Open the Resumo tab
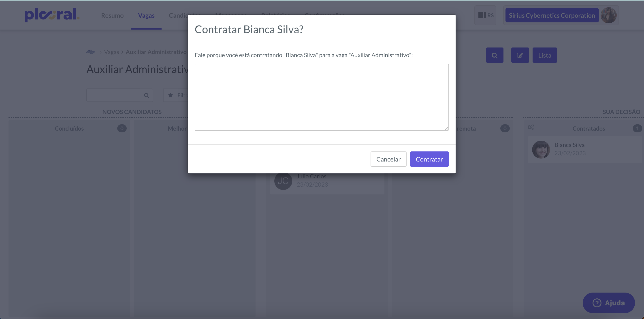 [112, 15]
